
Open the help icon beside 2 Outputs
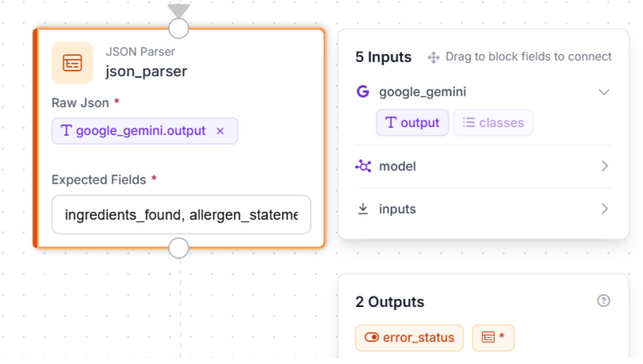(x=604, y=301)
